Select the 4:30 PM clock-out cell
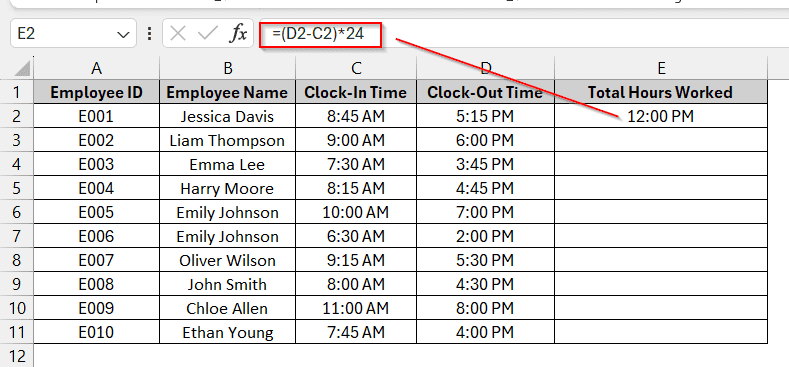The height and width of the screenshot is (367, 789). 486,284
